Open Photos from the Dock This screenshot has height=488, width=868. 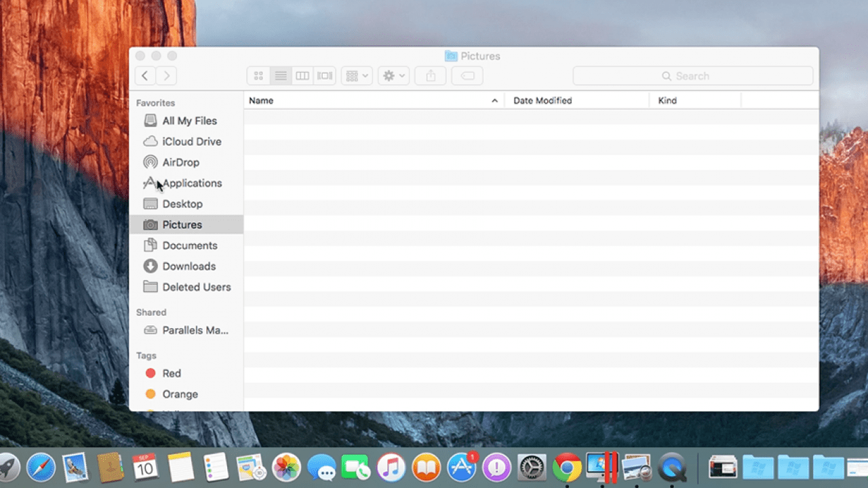point(286,467)
